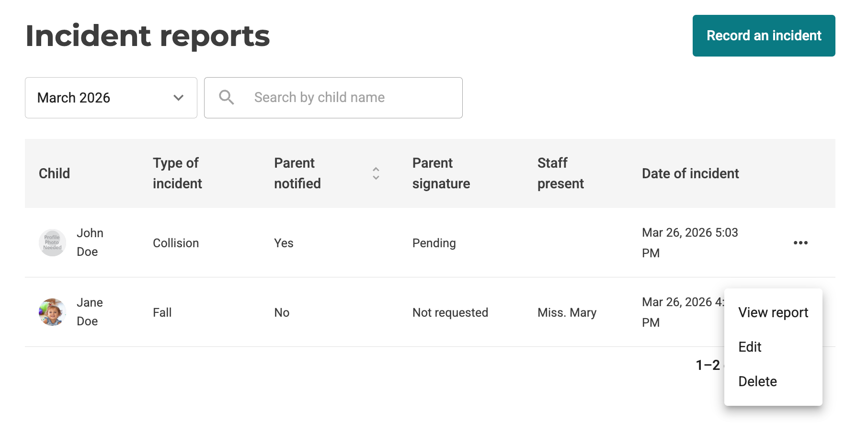Screen dimensions: 868x436
Task: Click Jane Doe's profile photo
Action: pos(52,312)
